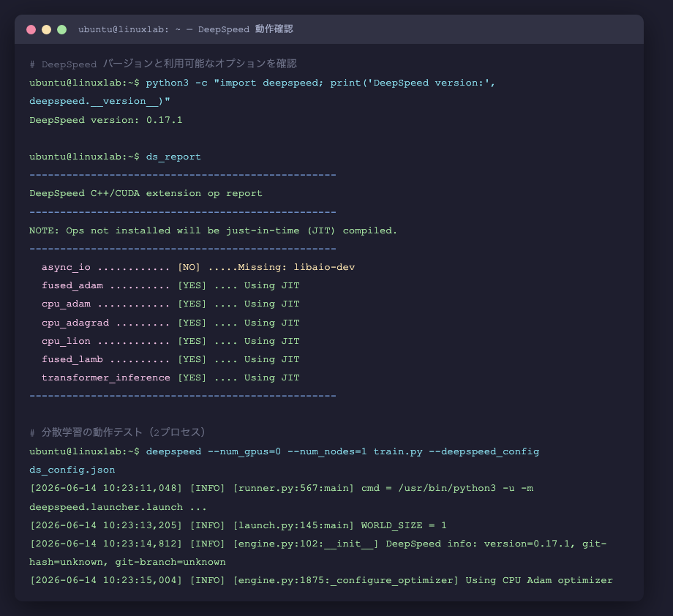Click 'deepspeed.launcher.launch ...' continuation line
Viewport: 673px width, 616px height.
(118, 508)
